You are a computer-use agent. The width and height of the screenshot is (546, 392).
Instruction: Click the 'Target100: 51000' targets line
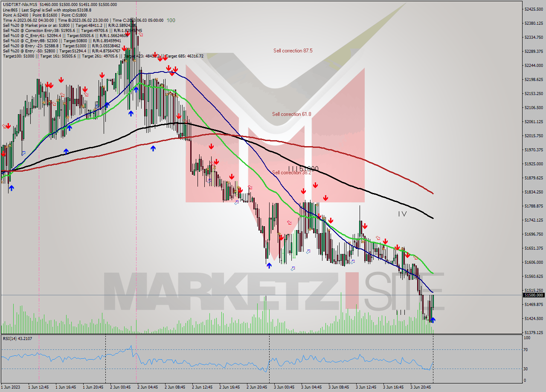coord(103,56)
